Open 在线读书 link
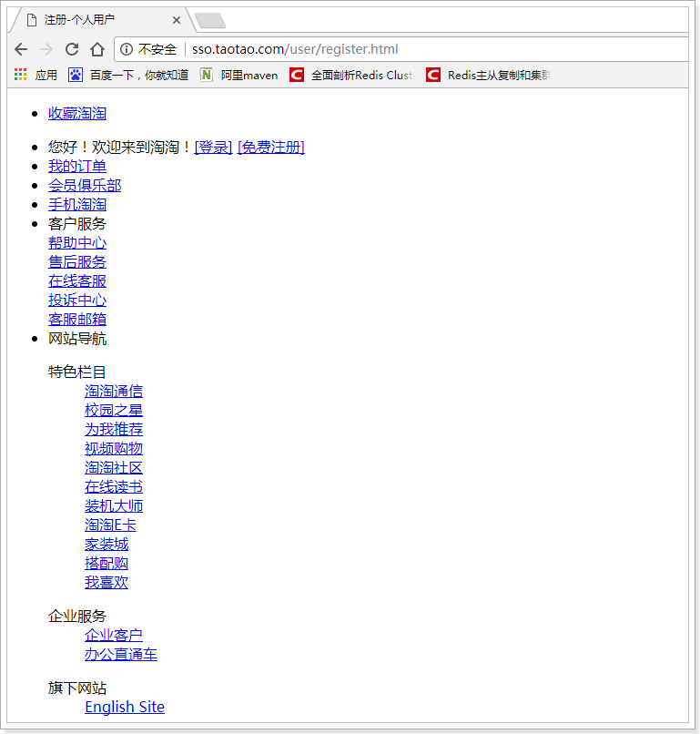Viewport: 700px width, 734px height. (x=114, y=487)
